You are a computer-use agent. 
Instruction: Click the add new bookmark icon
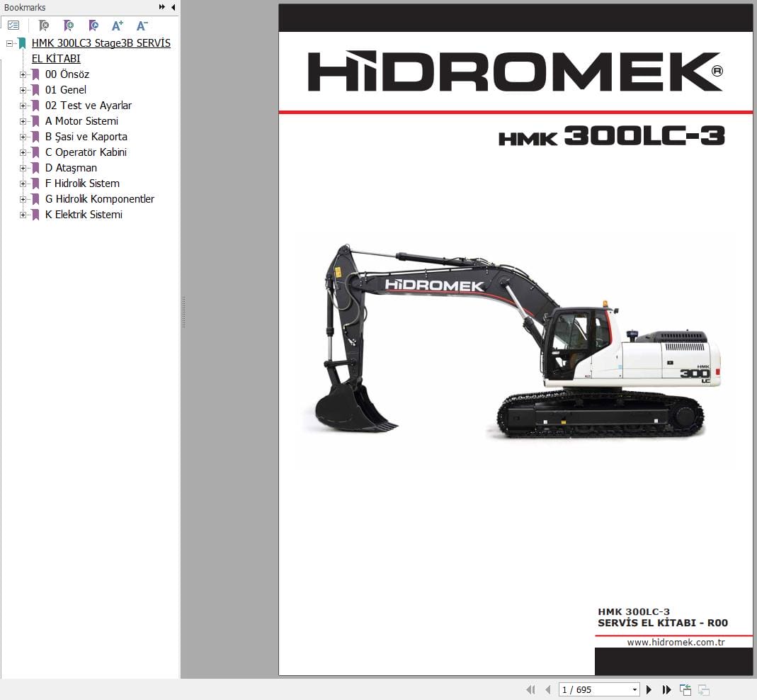click(x=68, y=25)
